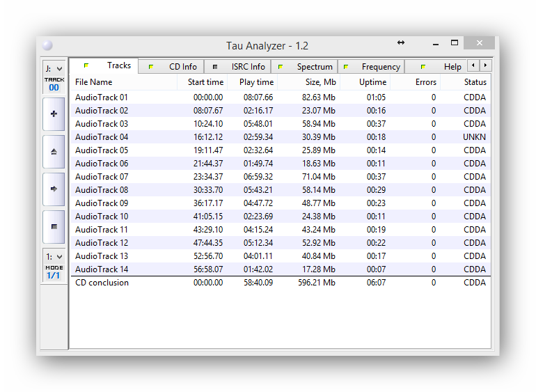Sort tracks by the Status column header
536x392 pixels.
475,82
